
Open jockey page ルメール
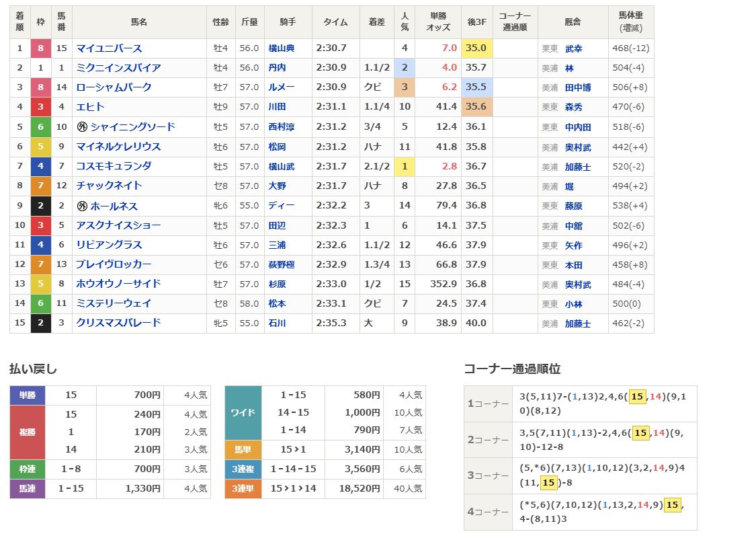pyautogui.click(x=282, y=87)
